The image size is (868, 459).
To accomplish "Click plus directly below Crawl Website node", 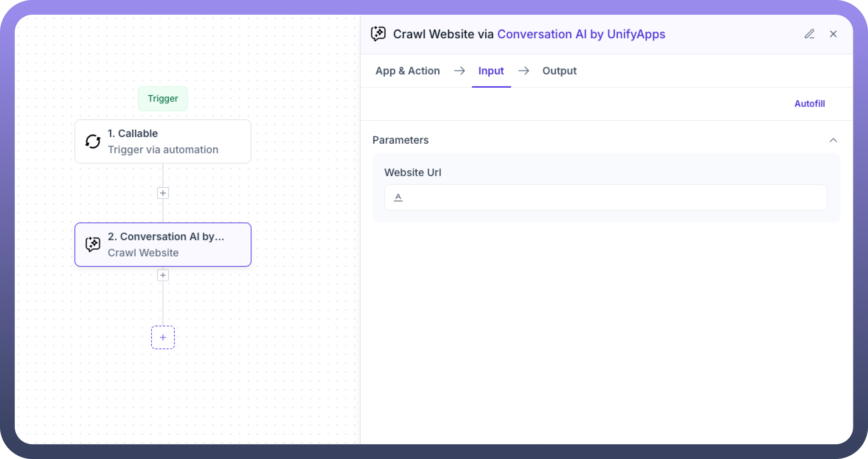I will [x=163, y=275].
